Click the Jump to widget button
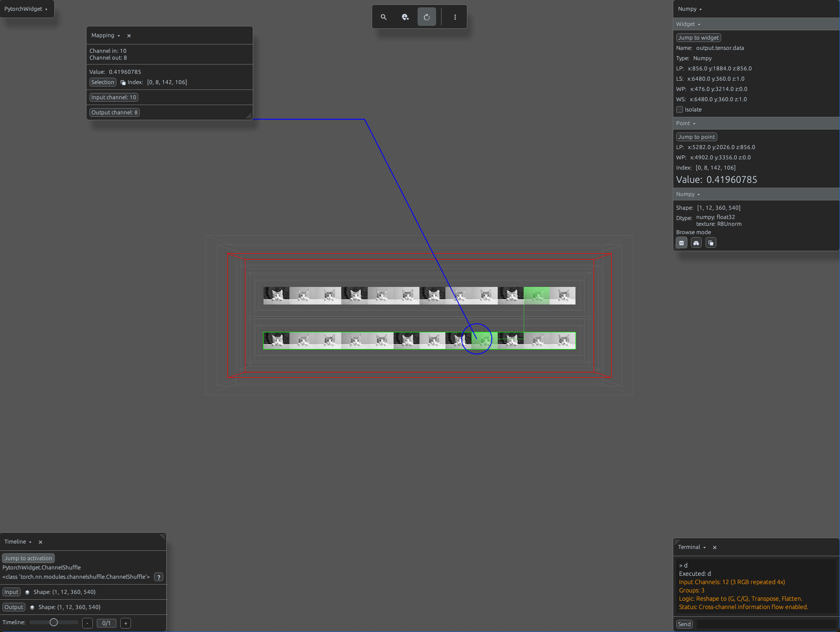The width and height of the screenshot is (840, 632). pyautogui.click(x=698, y=38)
